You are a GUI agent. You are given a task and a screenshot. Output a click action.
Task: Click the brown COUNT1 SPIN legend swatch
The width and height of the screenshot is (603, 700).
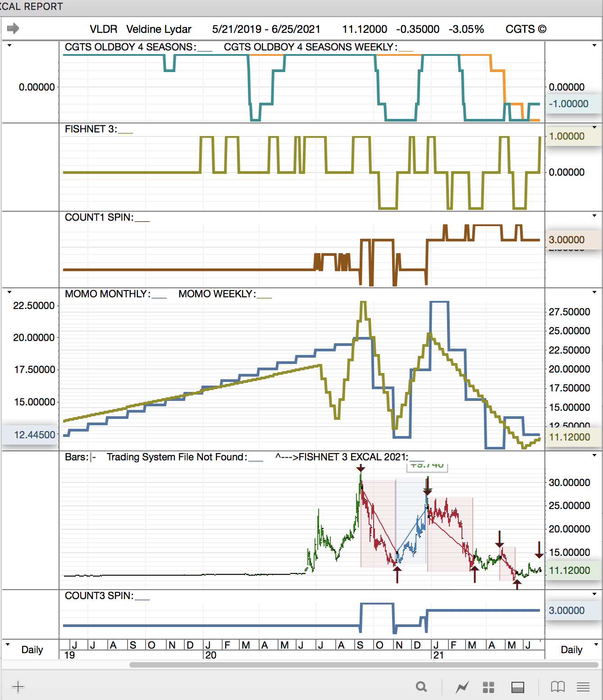(x=142, y=221)
